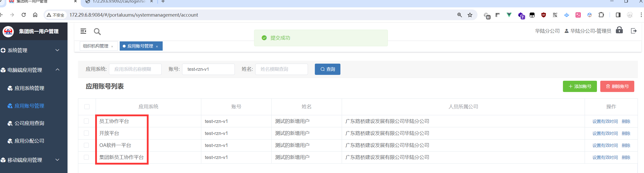This screenshot has height=173, width=644.
Task: Collapse the 电脑端应用管理 sidebar menu
Action: 34,70
